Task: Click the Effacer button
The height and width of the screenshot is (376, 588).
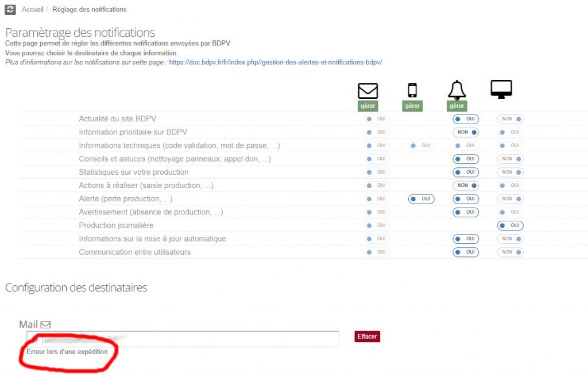Action: pos(366,336)
